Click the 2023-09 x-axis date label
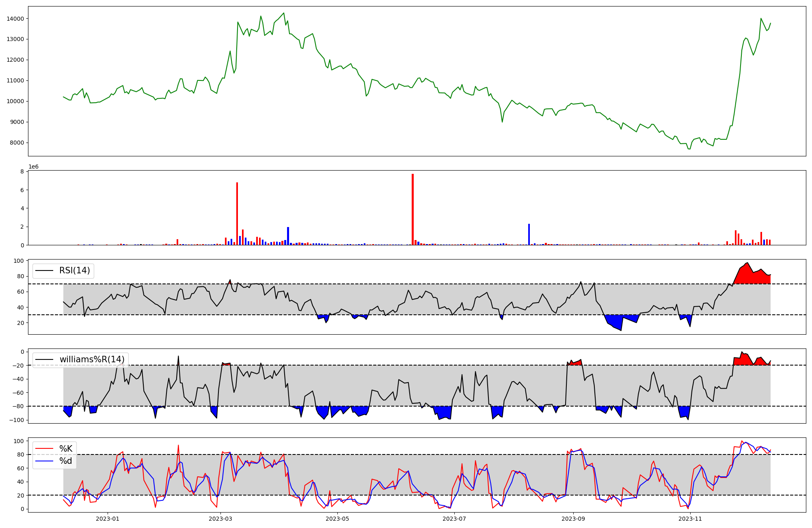Viewport: 812px width, 528px height. click(573, 519)
